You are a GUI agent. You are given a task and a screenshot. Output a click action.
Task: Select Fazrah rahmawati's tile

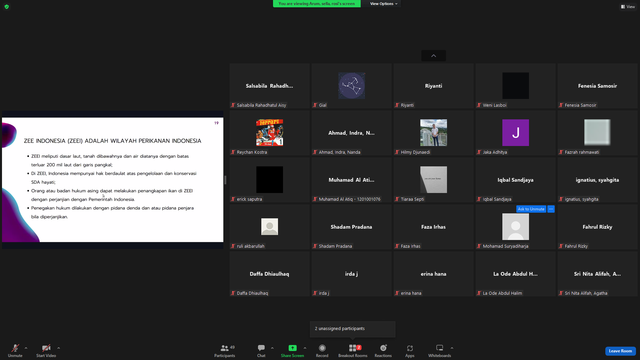pos(597,133)
